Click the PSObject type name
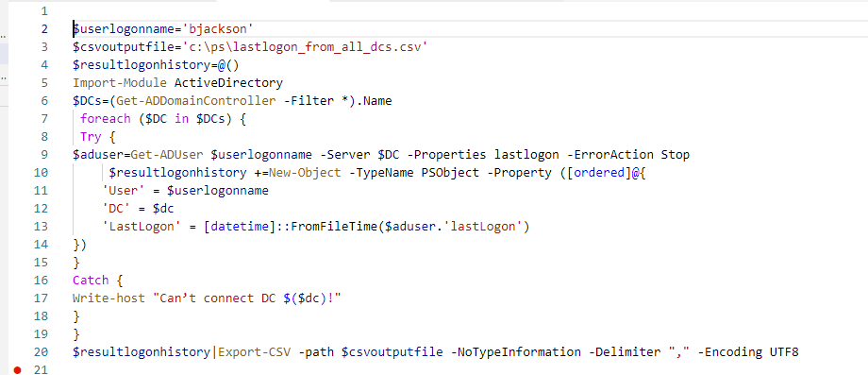868x375 pixels. tap(450, 172)
